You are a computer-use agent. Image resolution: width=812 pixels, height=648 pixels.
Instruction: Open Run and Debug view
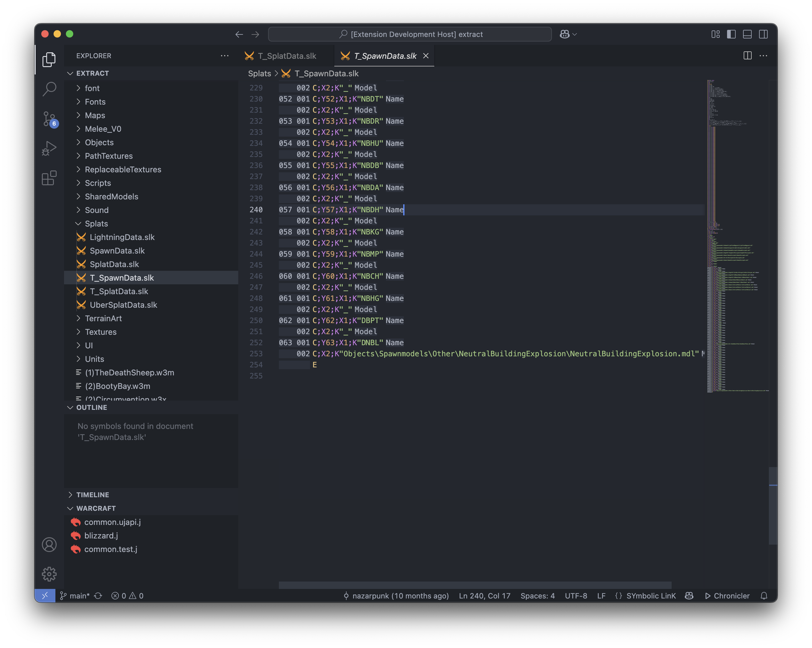point(49,148)
